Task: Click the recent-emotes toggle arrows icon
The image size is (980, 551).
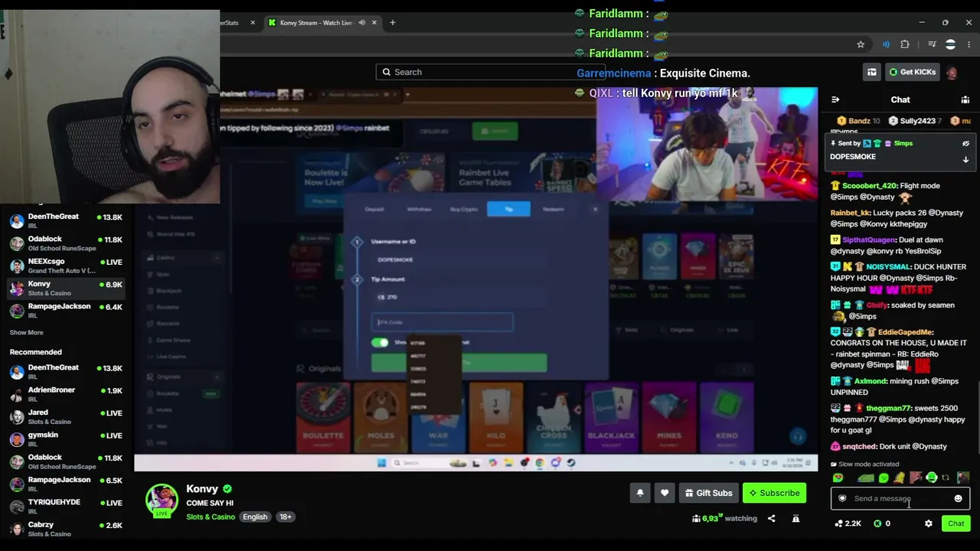Action: click(946, 478)
